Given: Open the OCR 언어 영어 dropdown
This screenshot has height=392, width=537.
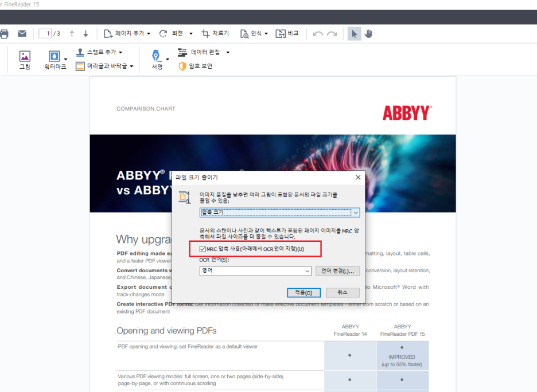Looking at the screenshot, I should 255,271.
